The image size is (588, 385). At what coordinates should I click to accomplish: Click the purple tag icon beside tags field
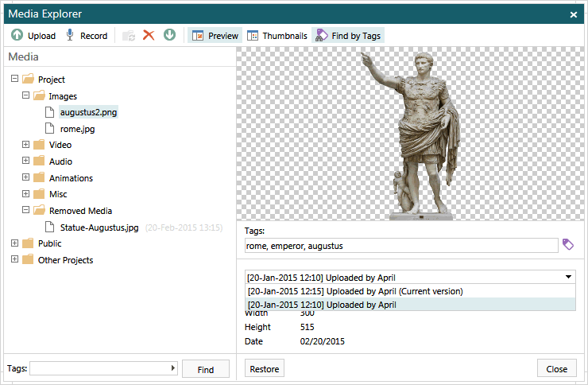pos(568,244)
